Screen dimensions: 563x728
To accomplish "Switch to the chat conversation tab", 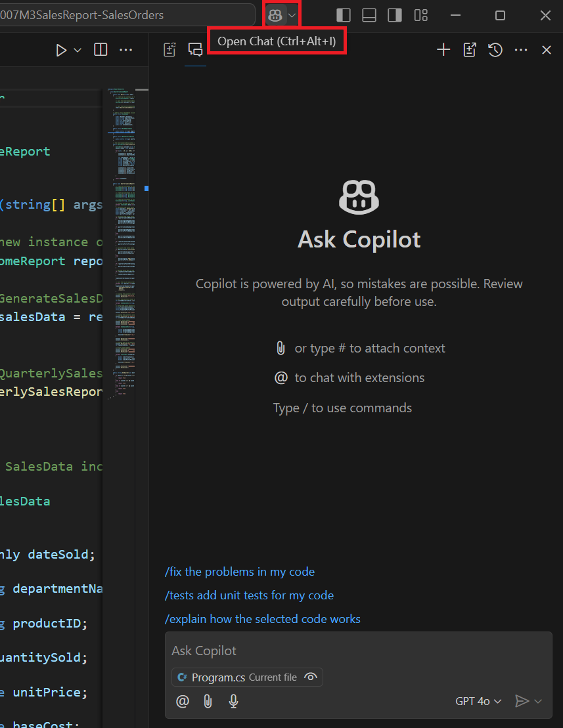I will tap(195, 49).
